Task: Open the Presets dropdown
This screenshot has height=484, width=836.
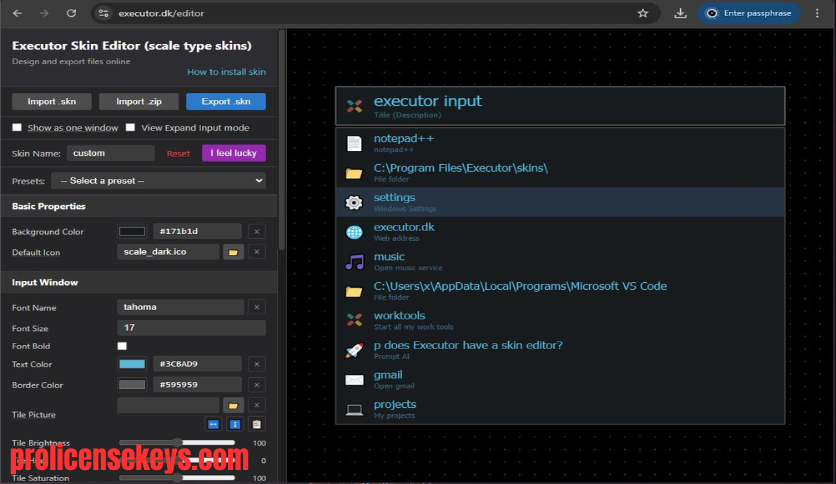Action: (x=158, y=181)
